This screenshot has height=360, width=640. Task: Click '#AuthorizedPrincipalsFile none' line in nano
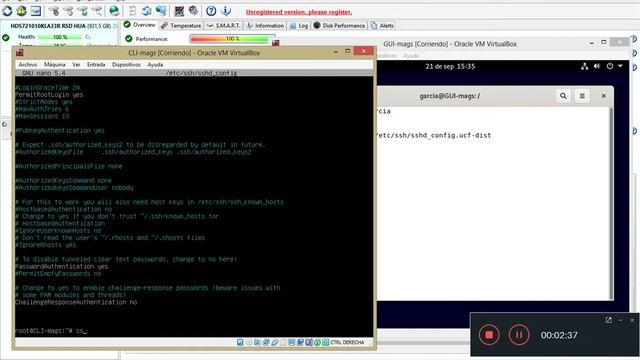tap(69, 167)
